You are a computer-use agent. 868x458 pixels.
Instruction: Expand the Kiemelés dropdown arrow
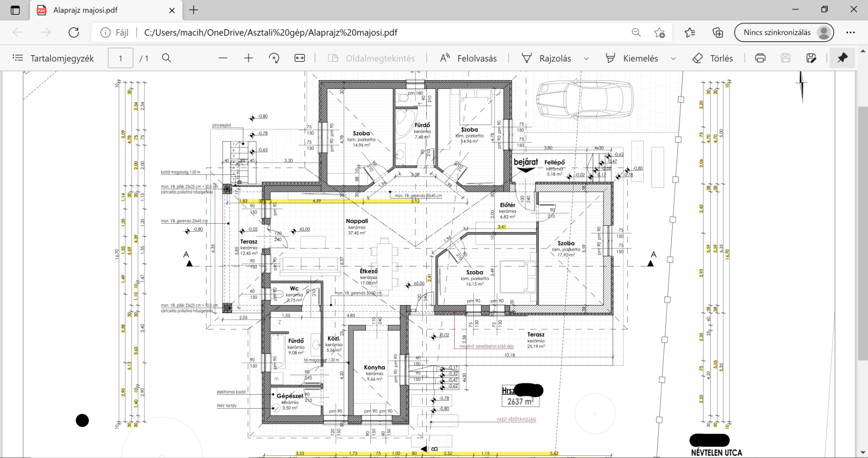(x=673, y=59)
